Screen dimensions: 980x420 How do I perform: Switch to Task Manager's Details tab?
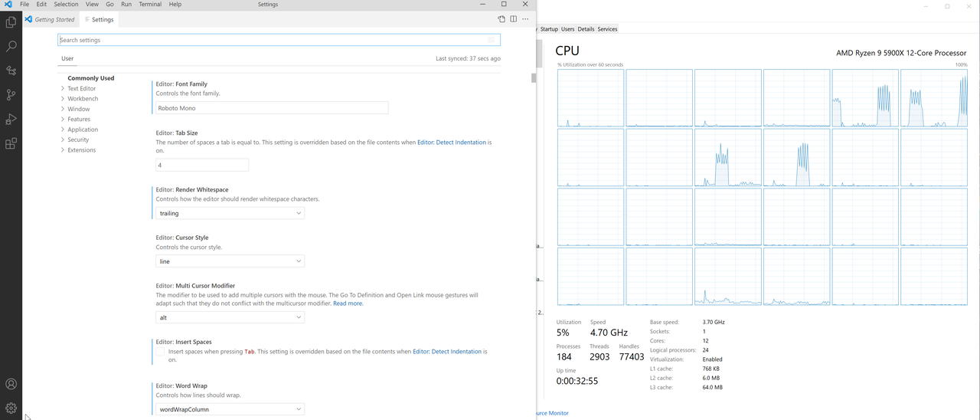pyautogui.click(x=586, y=29)
